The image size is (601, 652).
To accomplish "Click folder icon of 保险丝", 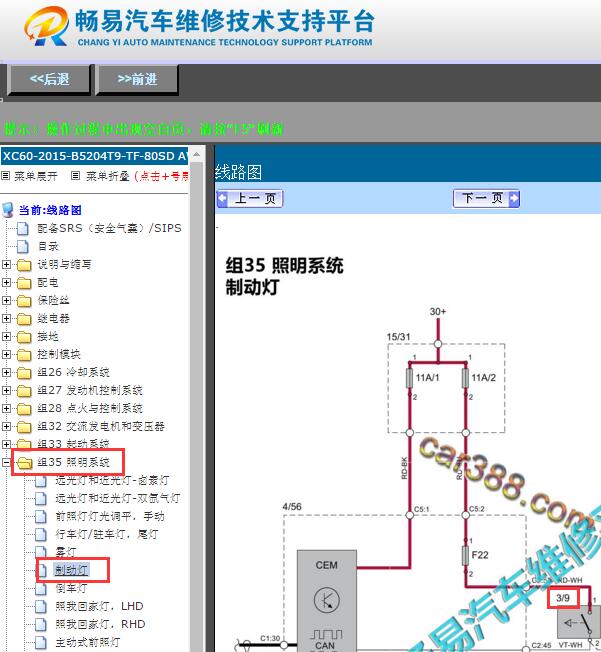I will coord(24,301).
